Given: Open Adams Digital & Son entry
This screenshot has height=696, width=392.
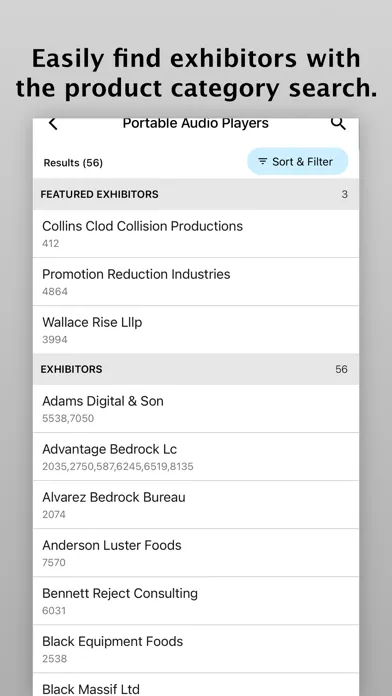Looking at the screenshot, I should 196,408.
